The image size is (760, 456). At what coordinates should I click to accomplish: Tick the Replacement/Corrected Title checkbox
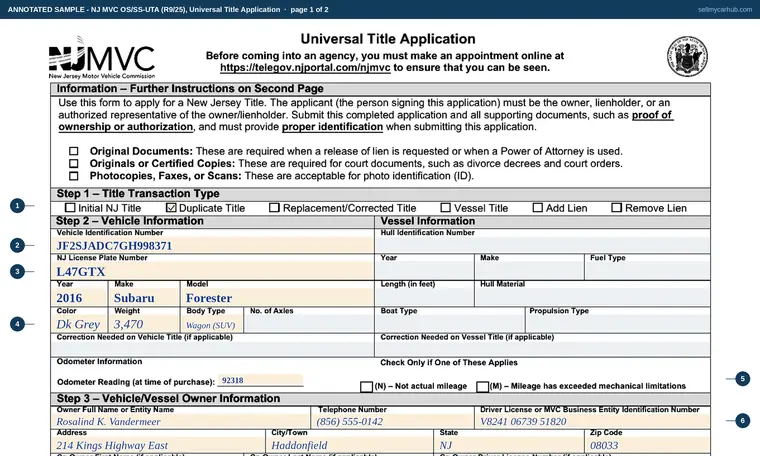point(274,208)
